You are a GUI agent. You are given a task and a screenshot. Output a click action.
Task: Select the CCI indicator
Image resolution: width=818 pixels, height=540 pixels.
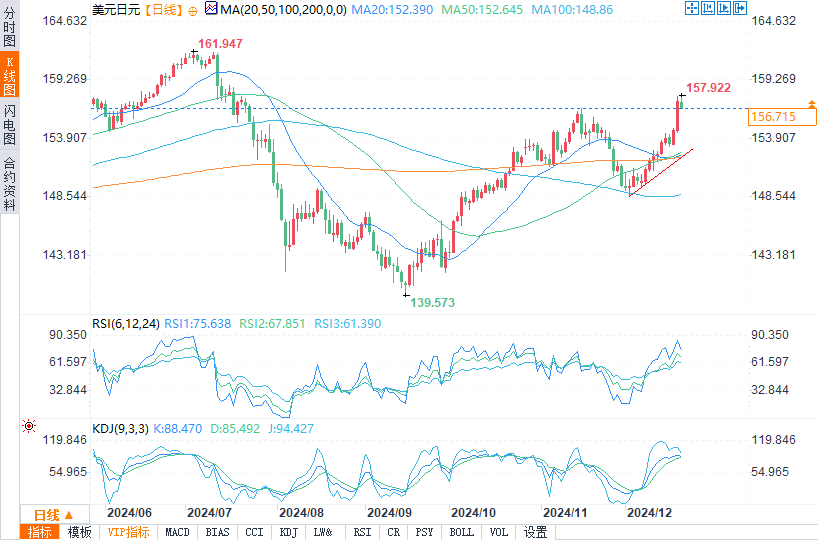pos(254,532)
